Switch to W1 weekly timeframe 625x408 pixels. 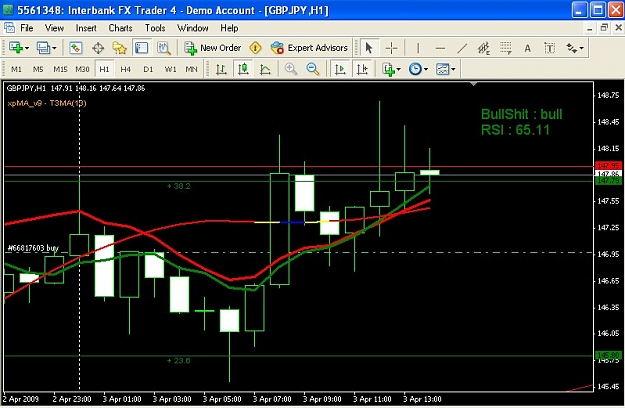tap(170, 69)
